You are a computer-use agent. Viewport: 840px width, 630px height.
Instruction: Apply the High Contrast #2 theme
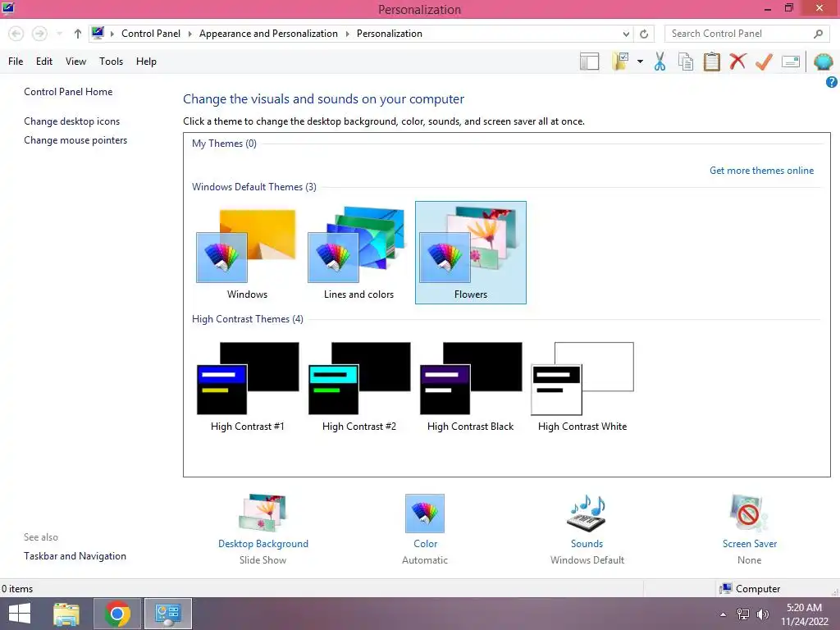358,386
